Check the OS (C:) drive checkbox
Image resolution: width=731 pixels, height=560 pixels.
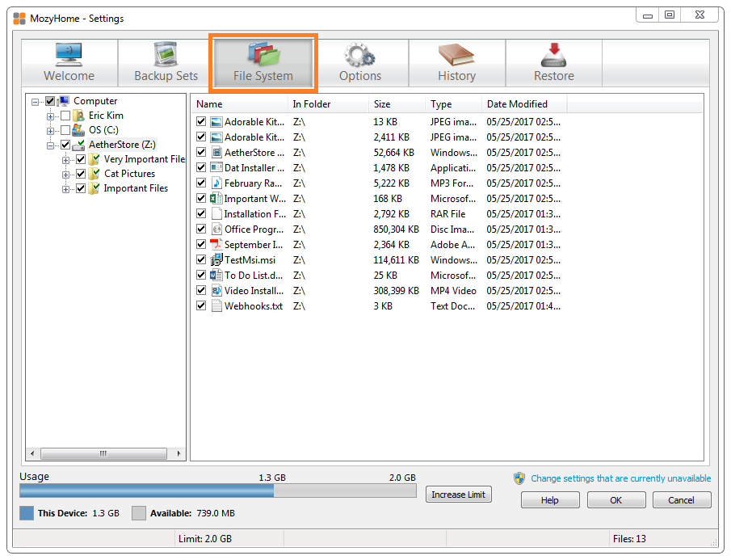point(65,130)
